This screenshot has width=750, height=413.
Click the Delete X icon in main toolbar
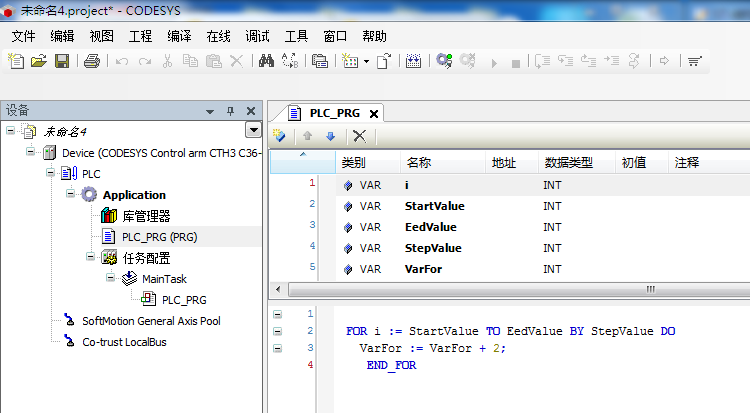[x=236, y=61]
